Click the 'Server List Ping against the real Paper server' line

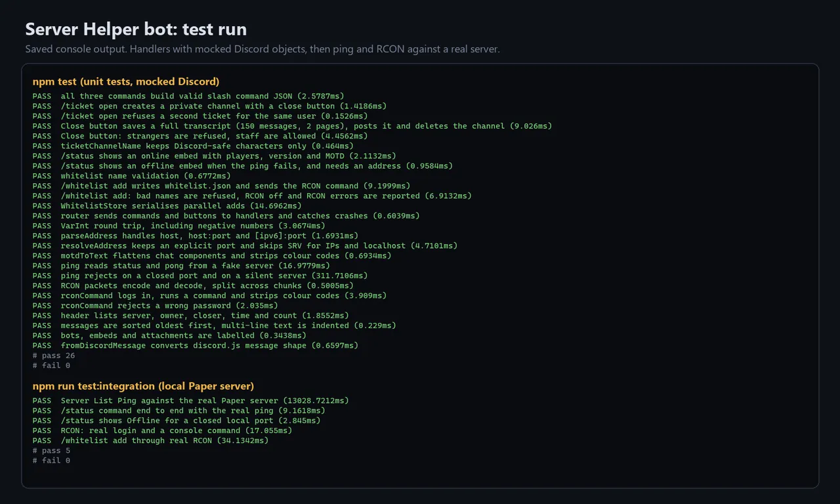(x=191, y=400)
